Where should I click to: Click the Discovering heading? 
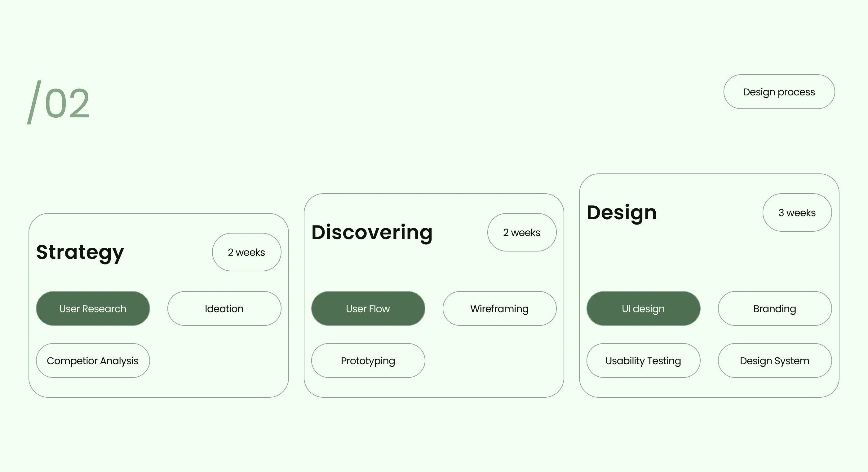pyautogui.click(x=372, y=232)
